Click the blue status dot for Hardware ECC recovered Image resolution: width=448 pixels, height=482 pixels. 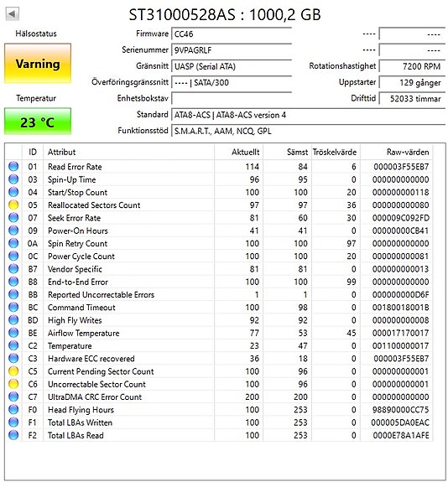pos(13,359)
